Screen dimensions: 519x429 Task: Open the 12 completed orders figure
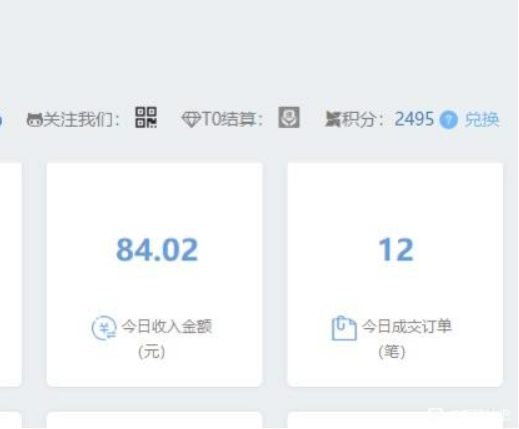[x=396, y=250]
